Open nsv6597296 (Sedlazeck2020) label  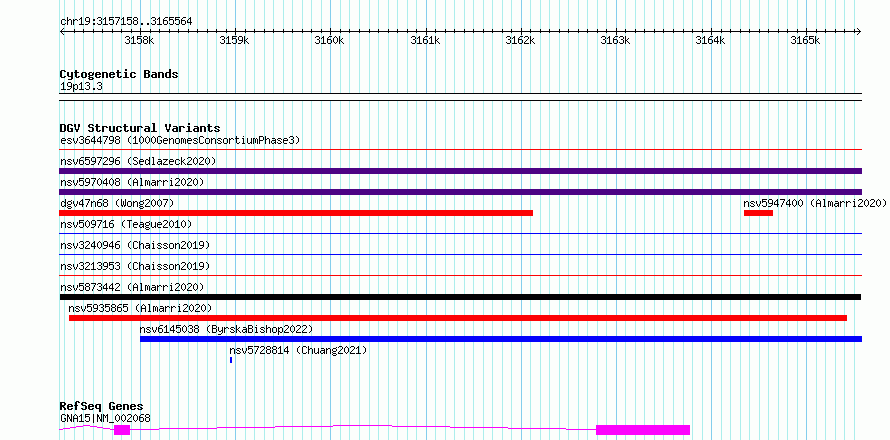[x=138, y=161]
